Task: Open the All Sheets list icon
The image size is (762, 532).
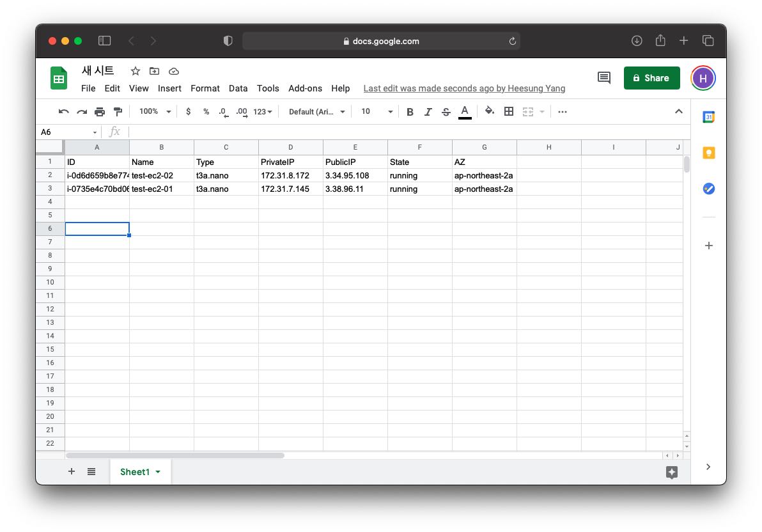Action: coord(91,472)
